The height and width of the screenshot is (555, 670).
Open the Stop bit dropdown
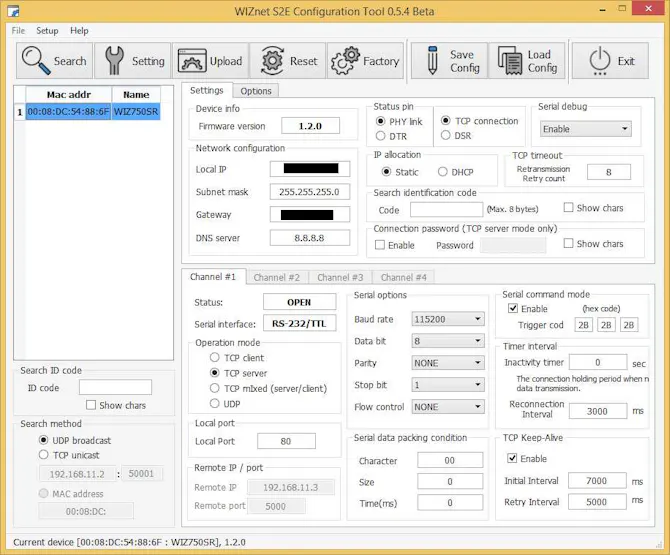(448, 385)
